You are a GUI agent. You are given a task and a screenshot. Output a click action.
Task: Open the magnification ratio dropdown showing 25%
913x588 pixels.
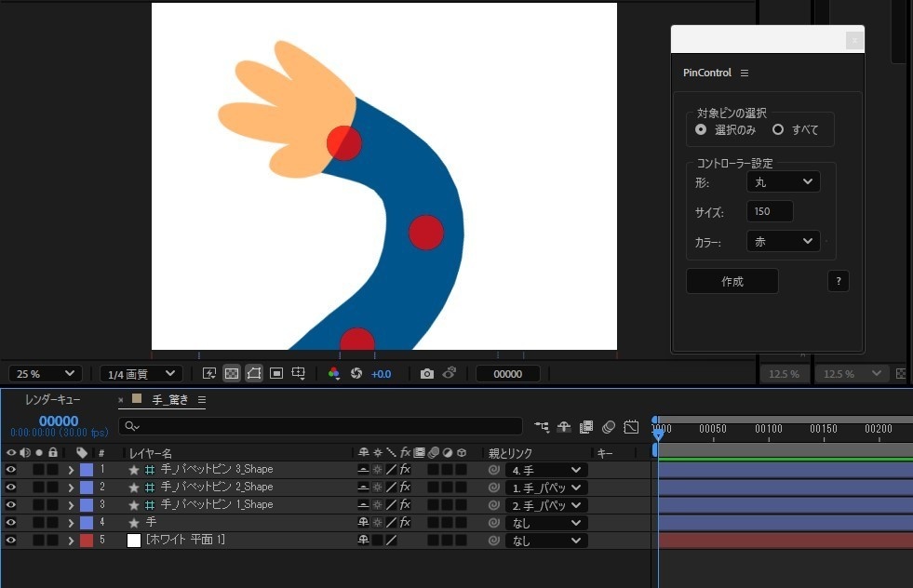[44, 373]
